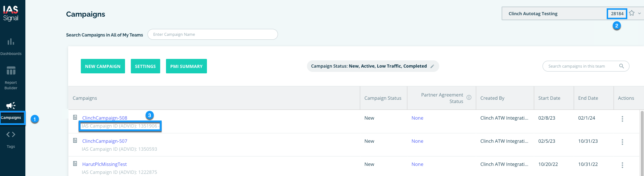Click start date 10/20/22
Screen dimensions: 644x176
click(548, 164)
